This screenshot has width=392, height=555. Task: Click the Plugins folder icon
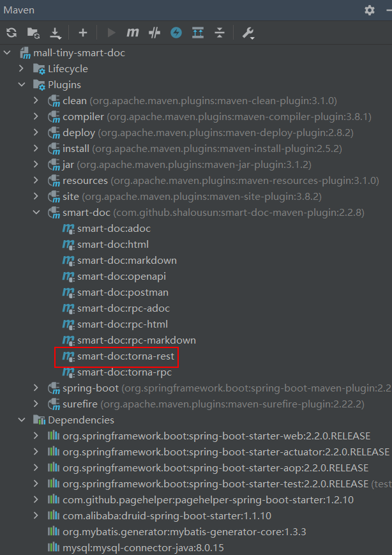coord(39,85)
